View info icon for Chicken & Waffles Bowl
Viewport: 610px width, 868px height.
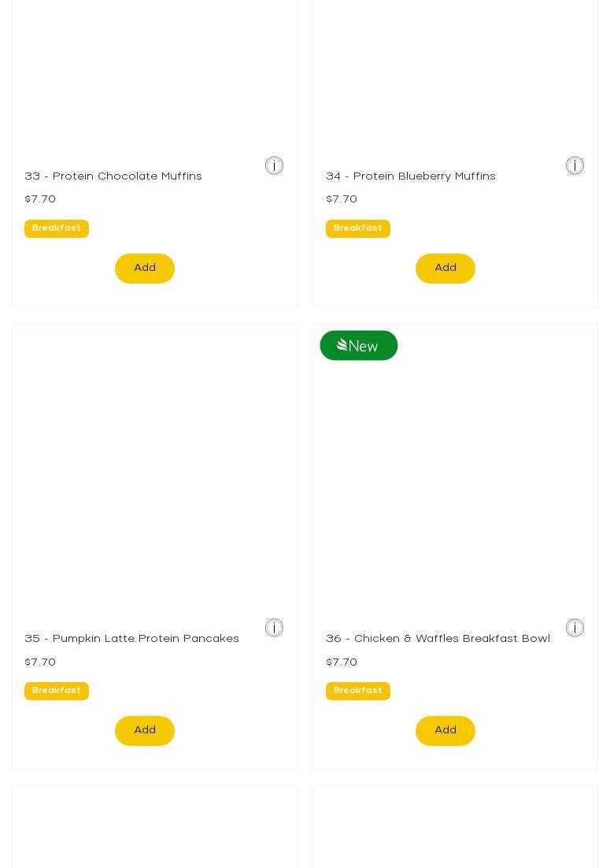575,628
